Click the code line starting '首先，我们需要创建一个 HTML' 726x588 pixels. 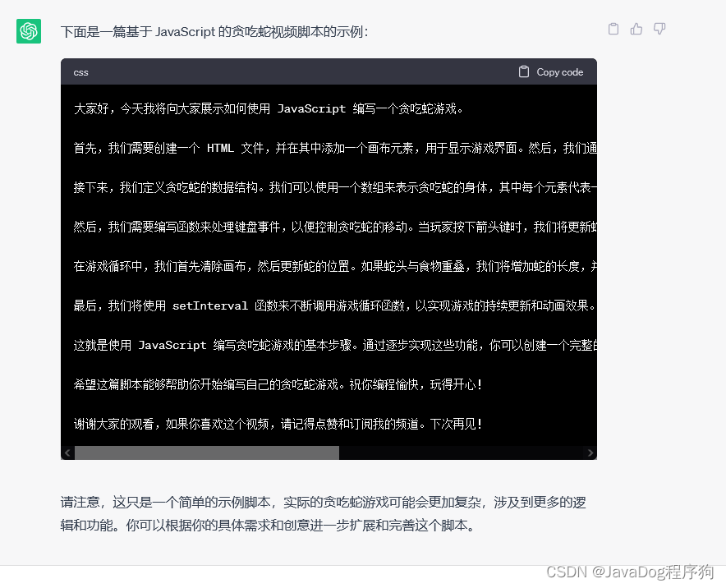(335, 148)
